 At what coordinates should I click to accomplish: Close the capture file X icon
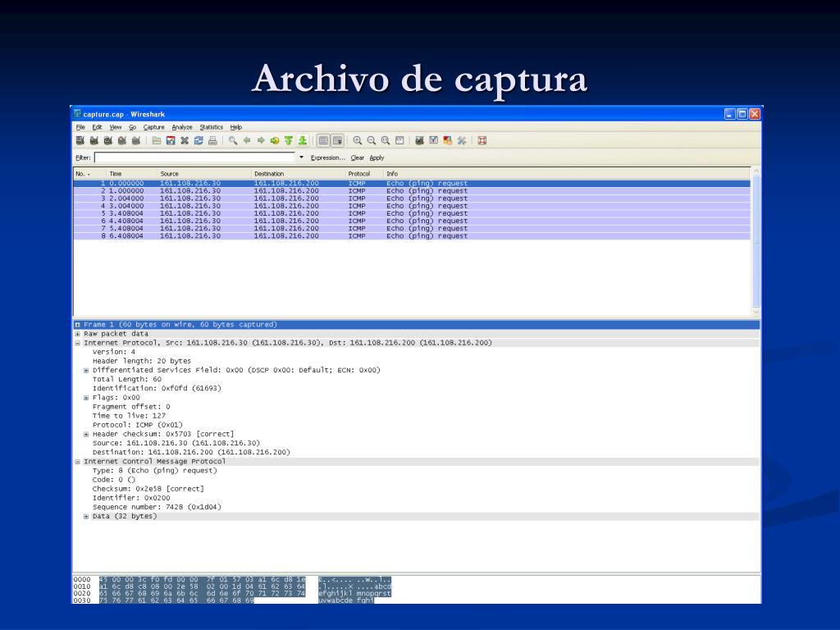click(x=185, y=140)
